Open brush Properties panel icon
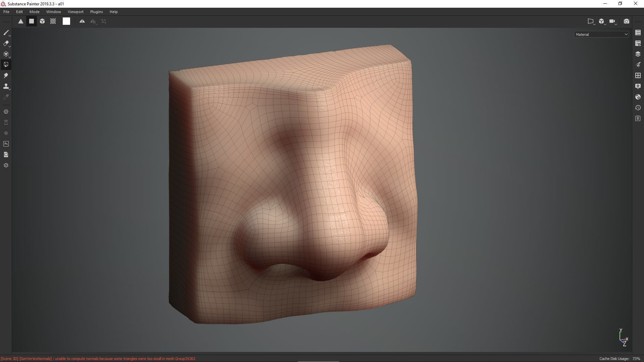The image size is (644, 362). [638, 65]
